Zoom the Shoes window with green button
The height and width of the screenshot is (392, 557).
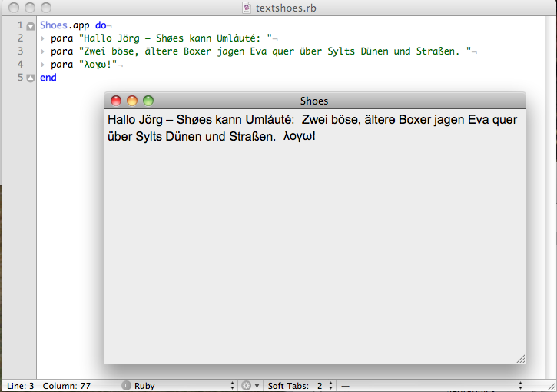[148, 101]
